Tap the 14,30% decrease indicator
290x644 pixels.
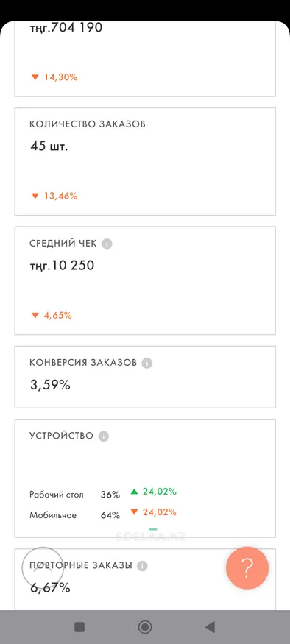[x=54, y=77]
